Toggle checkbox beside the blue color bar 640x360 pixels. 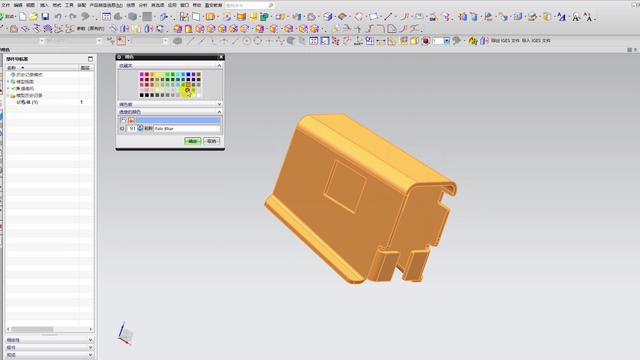coord(123,120)
